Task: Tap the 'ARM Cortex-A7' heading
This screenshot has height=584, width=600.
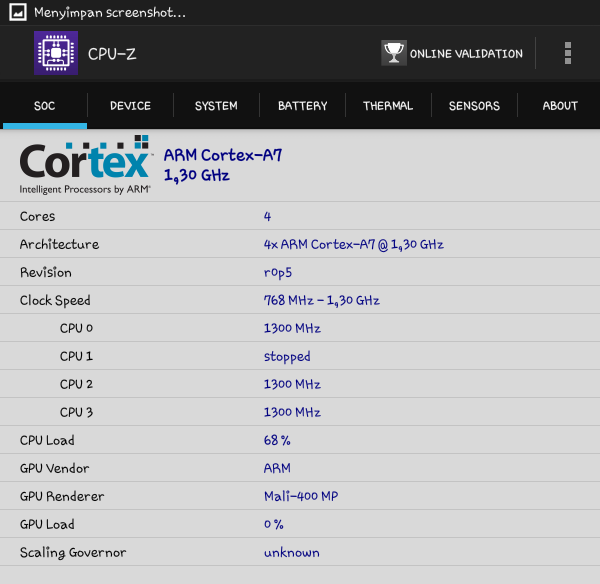Action: tap(223, 155)
